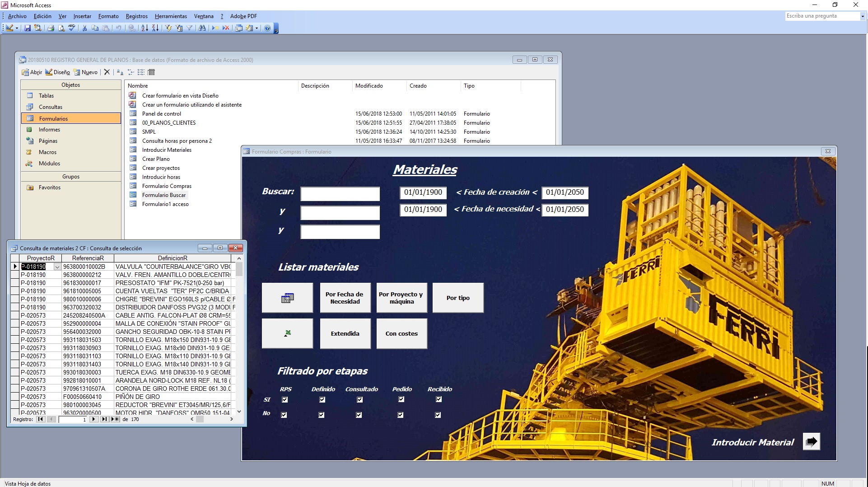The width and height of the screenshot is (868, 487).
Task: Click Microsoft Access help question icon
Action: coord(267,28)
